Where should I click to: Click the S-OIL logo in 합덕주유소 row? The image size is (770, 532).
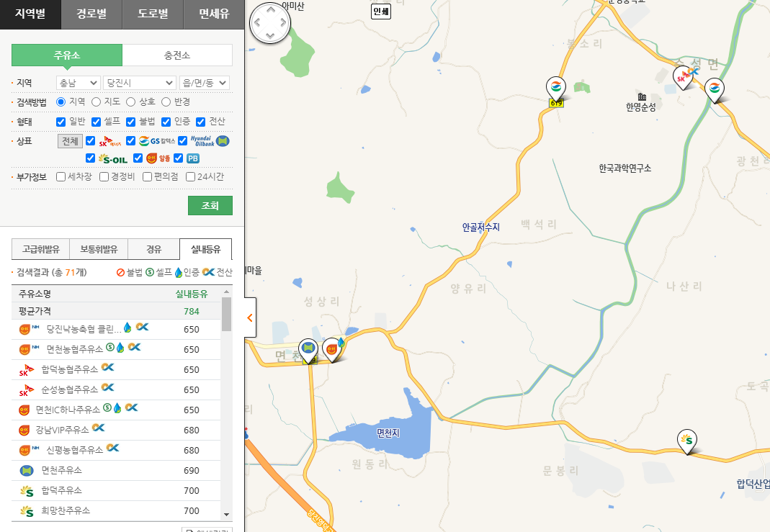coord(27,491)
